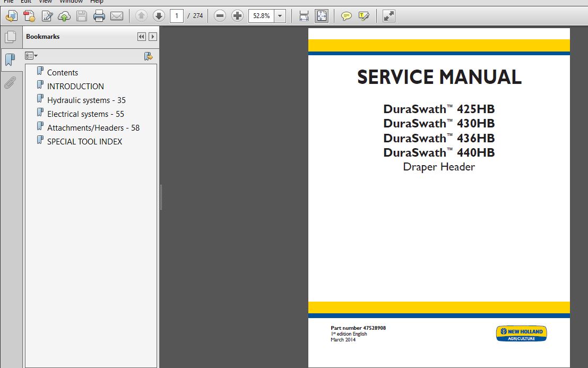
Task: Open the Page Thumbnails panel icon
Action: tap(11, 37)
